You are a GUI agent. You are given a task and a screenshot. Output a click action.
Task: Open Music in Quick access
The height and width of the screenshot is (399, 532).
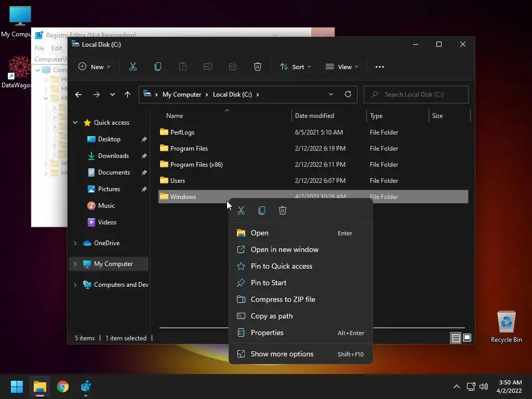tap(106, 206)
